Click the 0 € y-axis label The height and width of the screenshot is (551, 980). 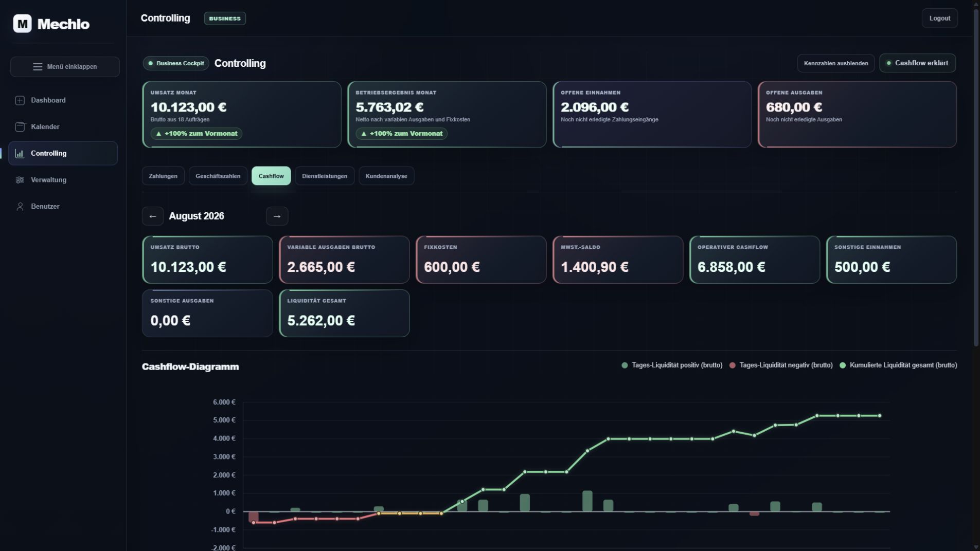[x=230, y=511]
